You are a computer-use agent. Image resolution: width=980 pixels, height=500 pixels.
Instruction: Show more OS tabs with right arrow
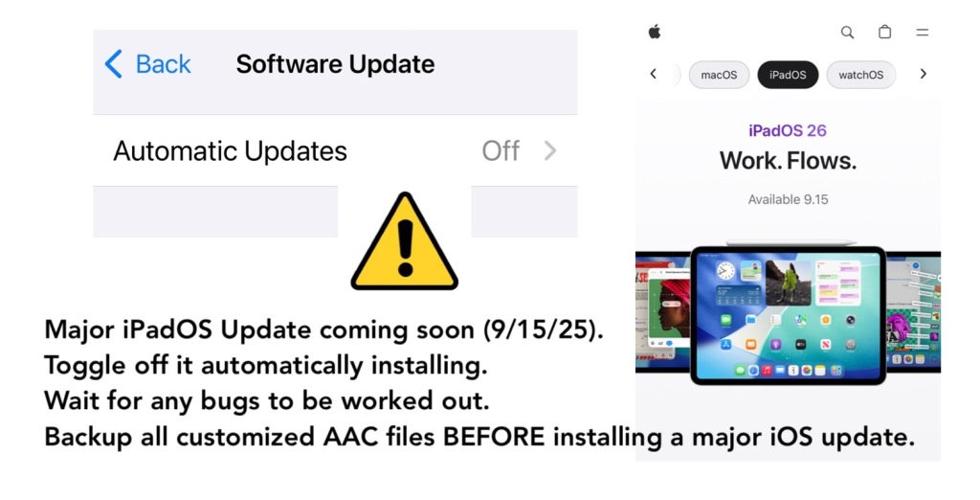[924, 74]
